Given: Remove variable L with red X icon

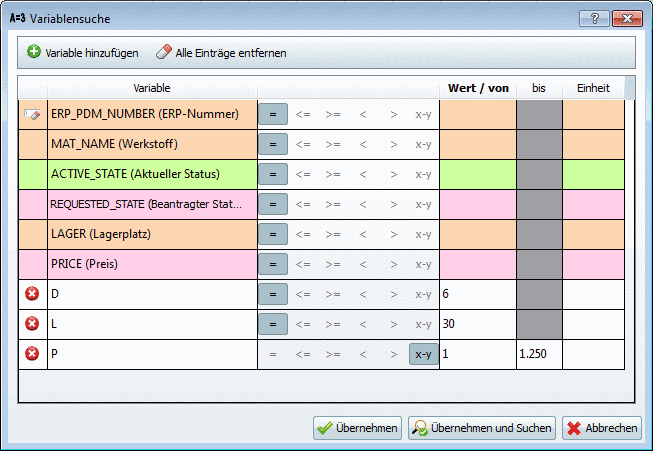Looking at the screenshot, I should coord(32,324).
